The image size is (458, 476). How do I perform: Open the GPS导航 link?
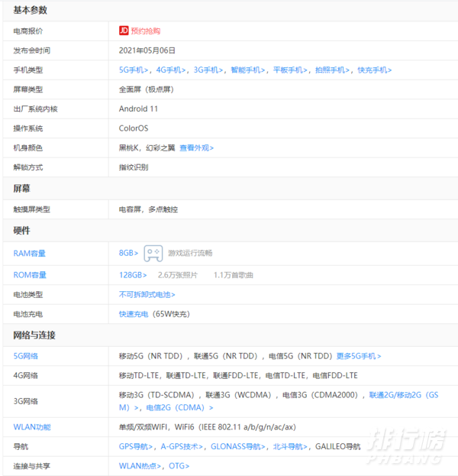tap(136, 446)
